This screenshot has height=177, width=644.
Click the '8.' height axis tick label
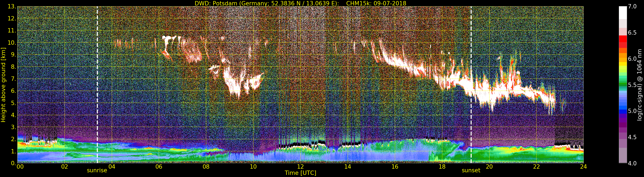(13, 67)
